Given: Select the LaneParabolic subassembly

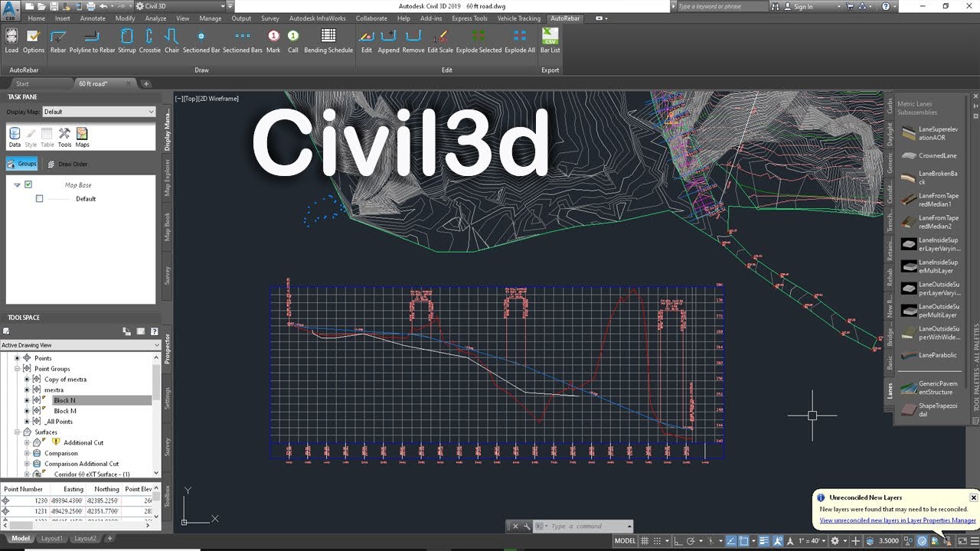Looking at the screenshot, I should tap(930, 355).
